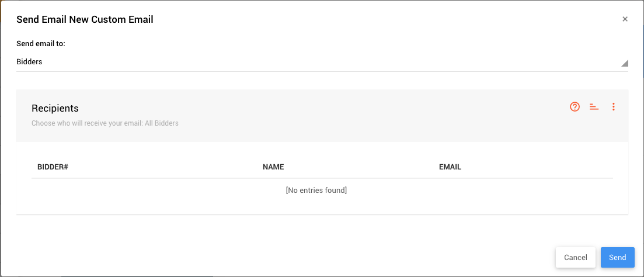Click the "Choose who will receive your email" subtitle
The image size is (644, 277).
click(105, 123)
